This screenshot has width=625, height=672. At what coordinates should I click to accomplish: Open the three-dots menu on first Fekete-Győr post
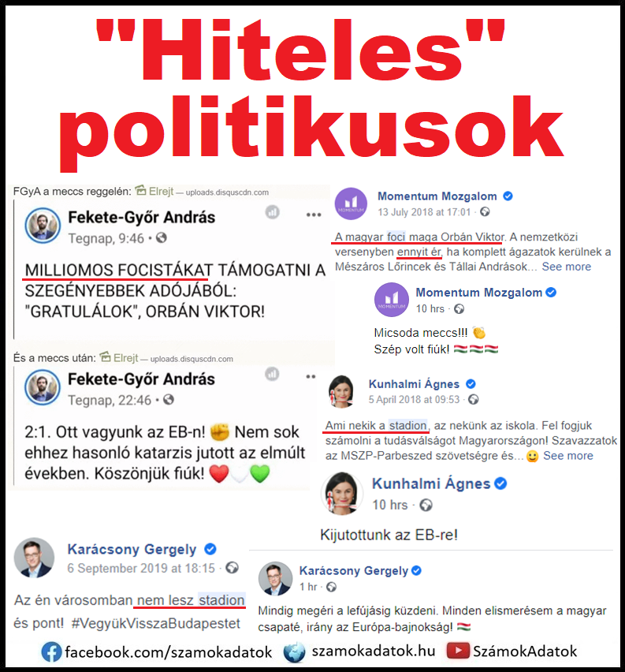coord(314,215)
